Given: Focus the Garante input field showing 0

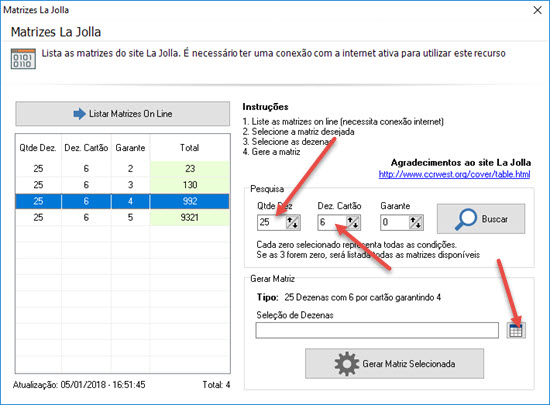Looking at the screenshot, I should 395,222.
